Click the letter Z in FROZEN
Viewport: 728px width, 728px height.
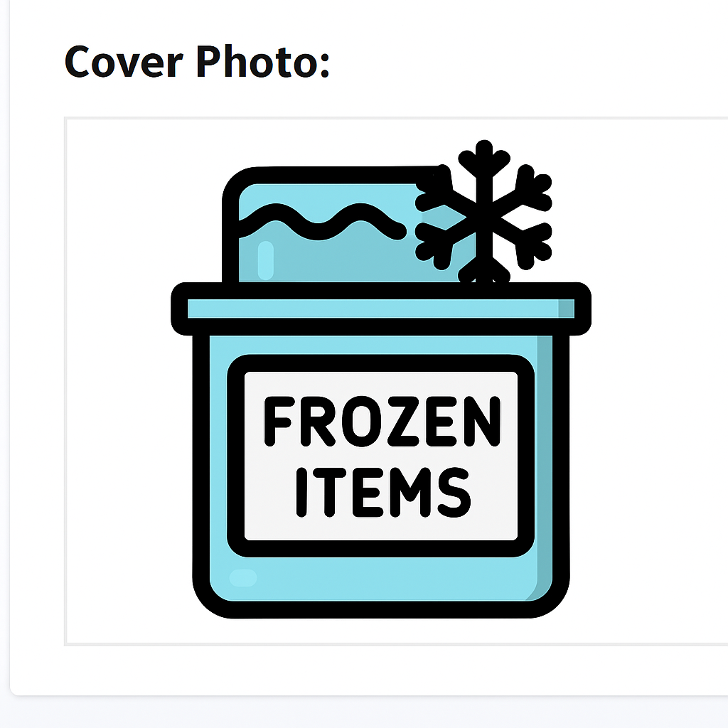[x=404, y=421]
